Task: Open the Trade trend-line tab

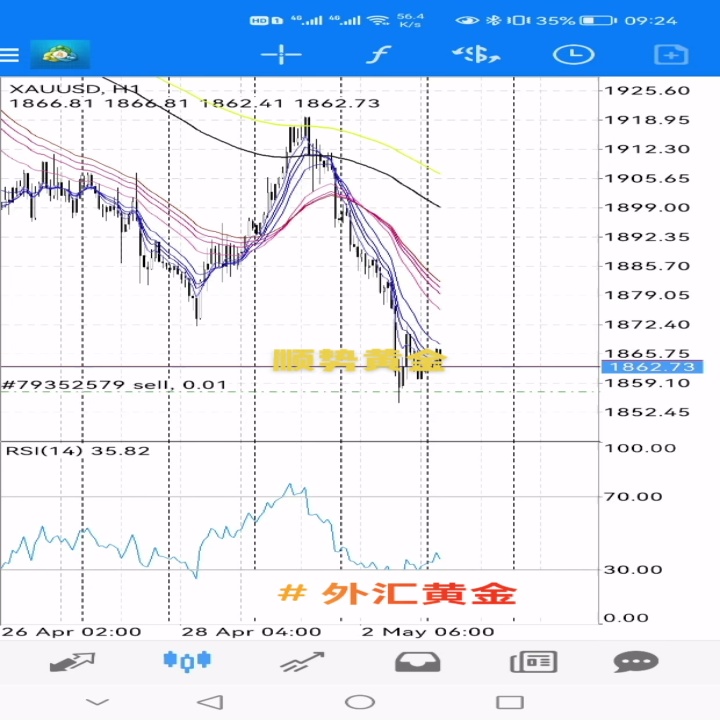Action: click(x=303, y=662)
